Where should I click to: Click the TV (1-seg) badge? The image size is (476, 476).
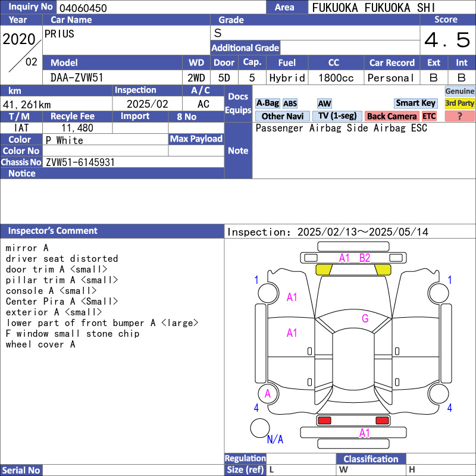[x=337, y=116]
